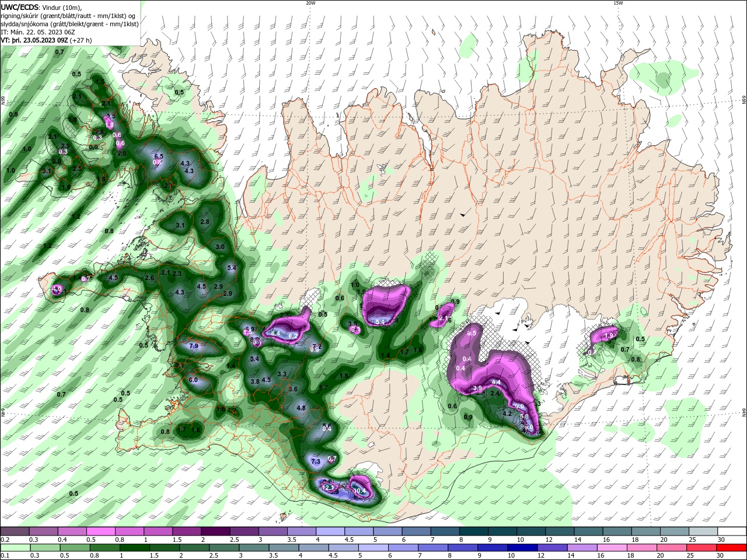This screenshot has height=560, width=747.
Task: Click the 6.5 value in the northwest
Action: (158, 157)
